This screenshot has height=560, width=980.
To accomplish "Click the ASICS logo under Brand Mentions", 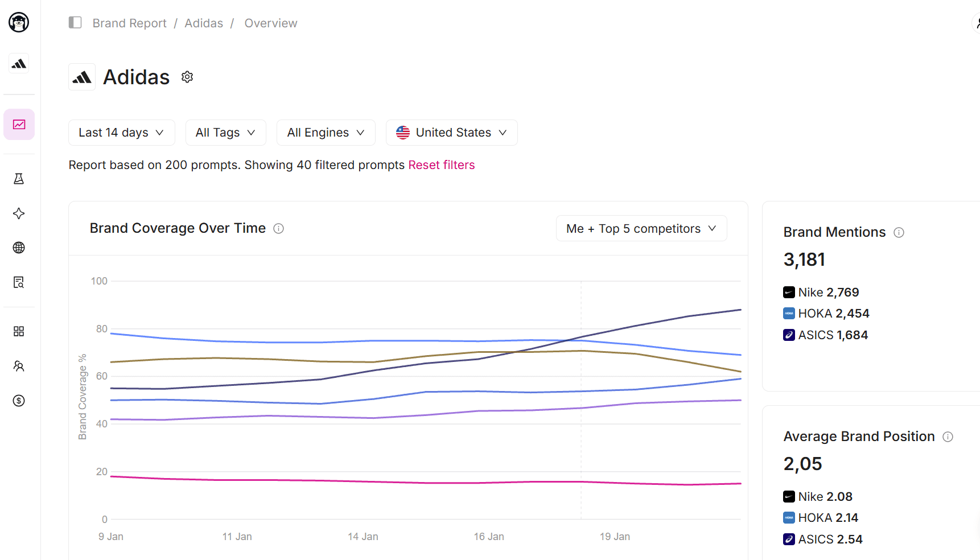I will [x=789, y=335].
